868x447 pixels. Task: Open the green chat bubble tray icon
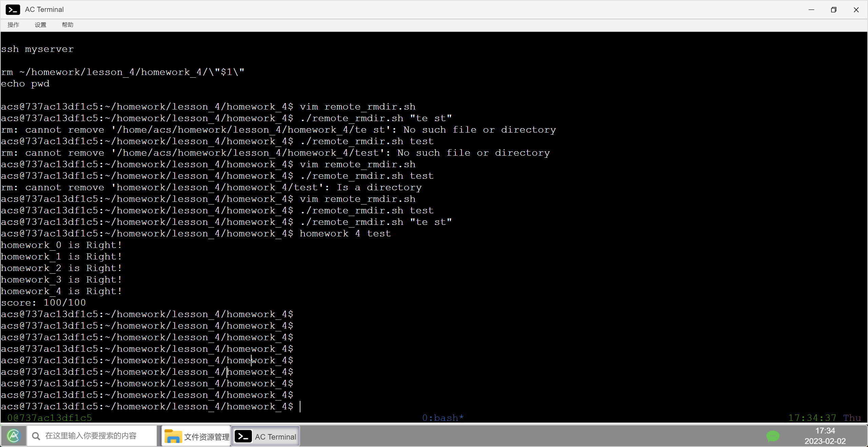773,436
